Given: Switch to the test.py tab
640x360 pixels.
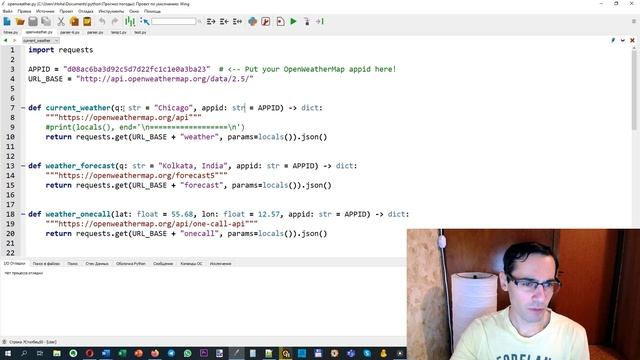Looking at the screenshot, I should tap(140, 32).
